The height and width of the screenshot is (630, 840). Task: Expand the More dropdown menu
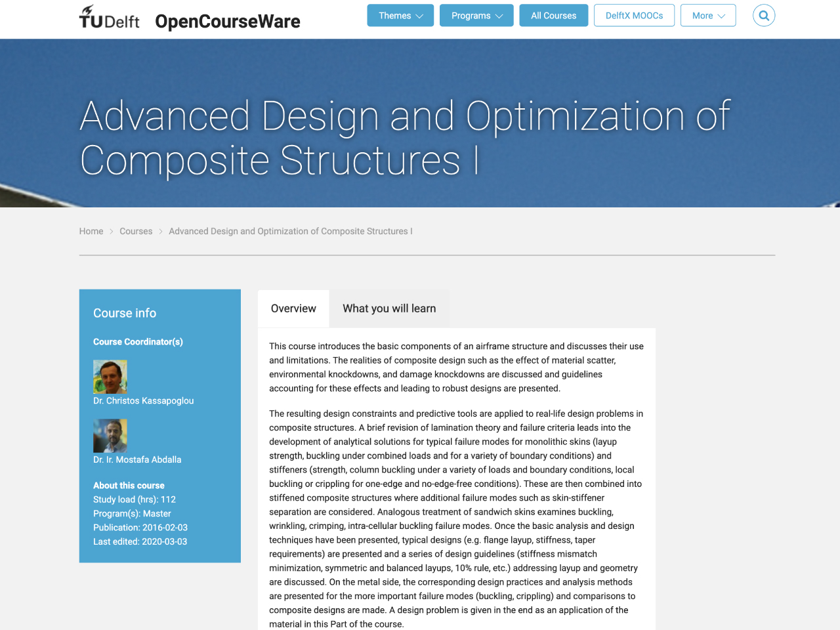click(x=708, y=16)
